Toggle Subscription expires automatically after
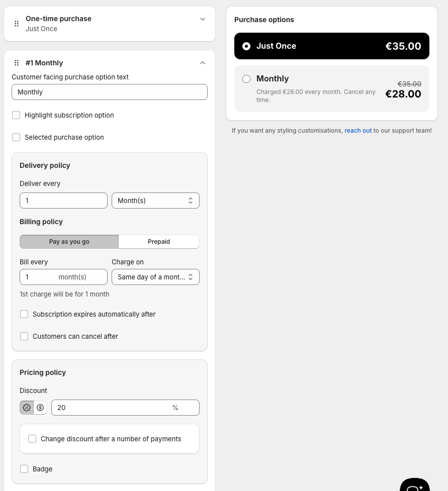The height and width of the screenshot is (491, 448). point(24,314)
